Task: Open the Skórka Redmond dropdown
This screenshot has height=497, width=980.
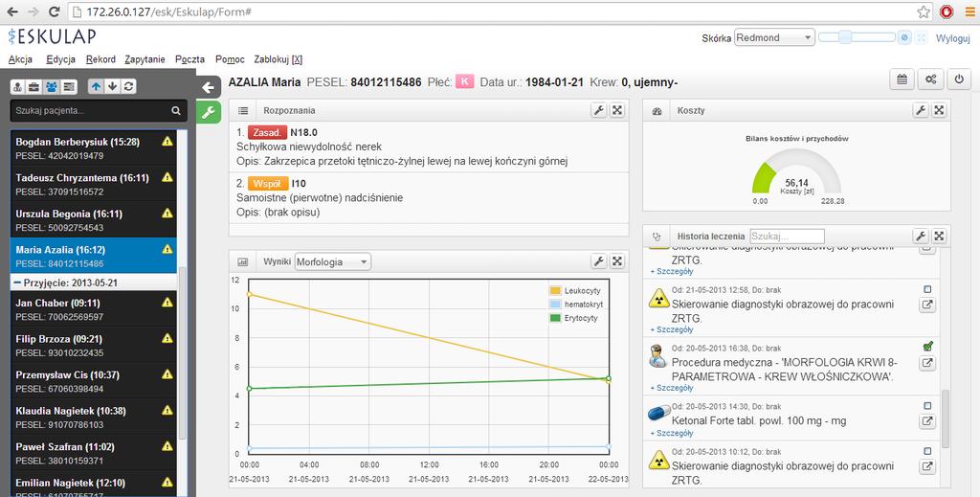Action: (774, 37)
